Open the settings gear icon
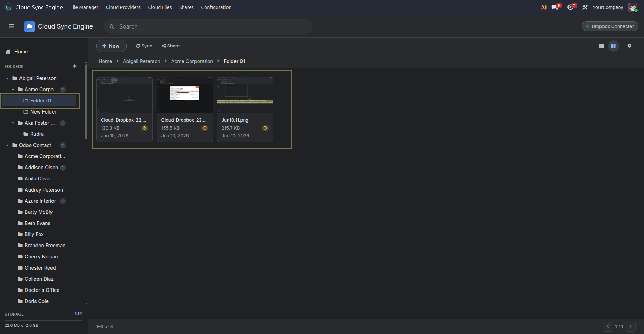The height and width of the screenshot is (334, 644). tap(629, 46)
